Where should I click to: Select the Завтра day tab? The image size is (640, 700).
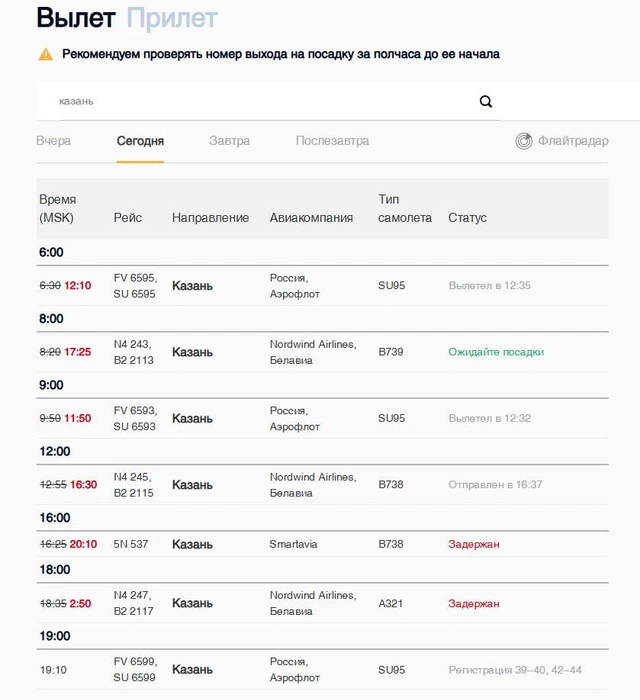[229, 141]
